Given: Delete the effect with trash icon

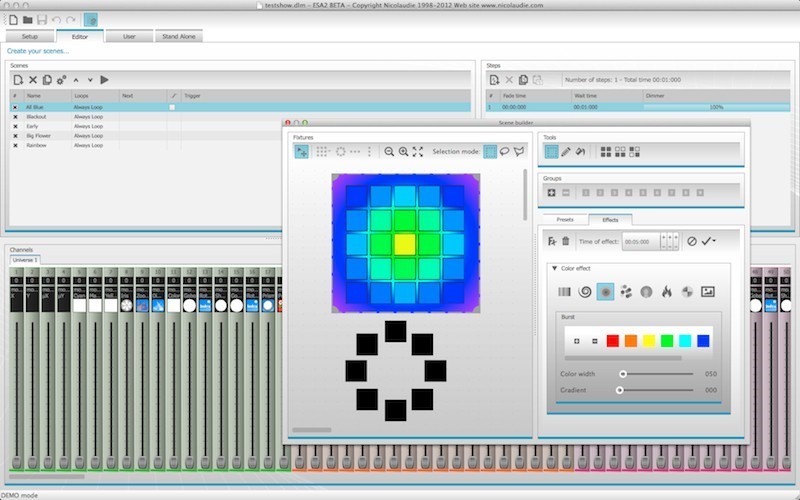Looking at the screenshot, I should 566,241.
